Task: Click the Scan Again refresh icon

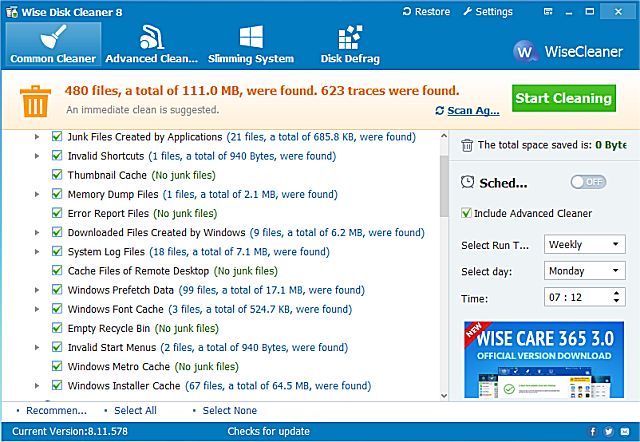Action: point(440,111)
